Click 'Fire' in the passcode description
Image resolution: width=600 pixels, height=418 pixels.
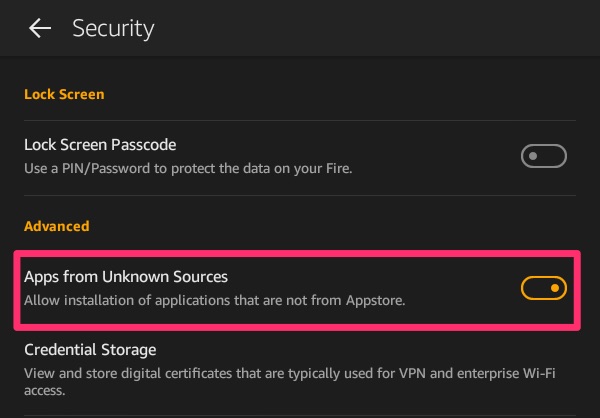(339, 168)
